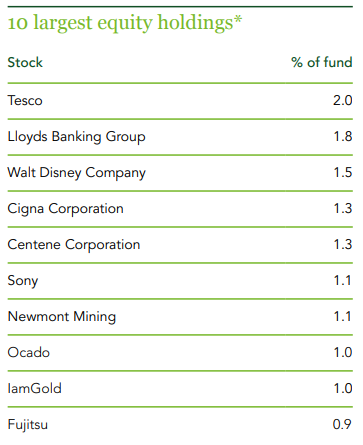
Task: Select the Fujitsu stock entry
Action: [28, 425]
